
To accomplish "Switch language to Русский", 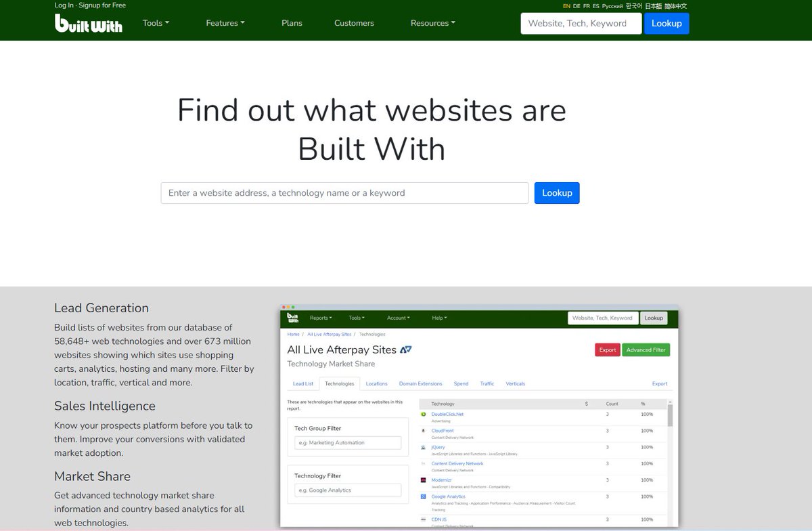I will pyautogui.click(x=612, y=6).
